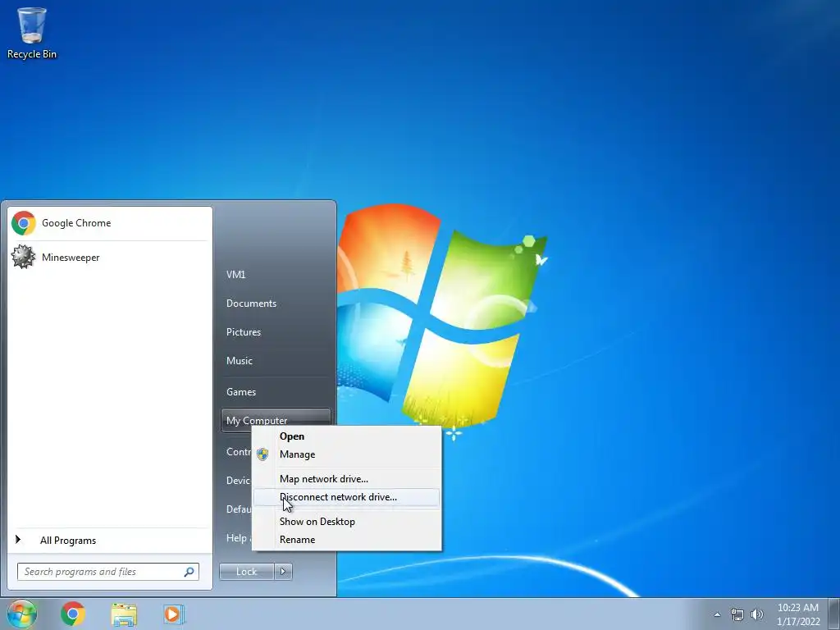
Task: Open Games from Start menu
Action: click(276, 391)
